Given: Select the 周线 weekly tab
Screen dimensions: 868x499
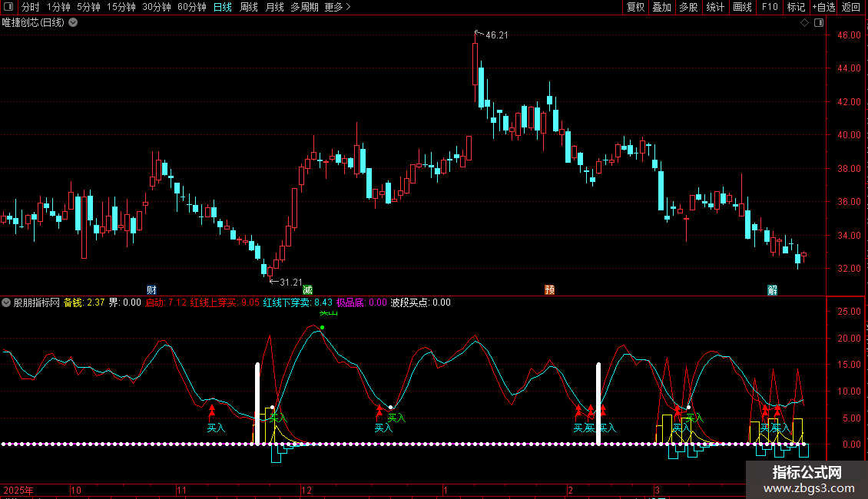Looking at the screenshot, I should [x=249, y=7].
